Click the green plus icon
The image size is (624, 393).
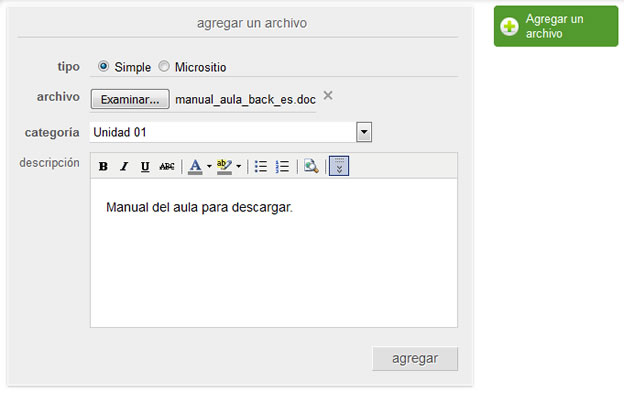point(509,27)
